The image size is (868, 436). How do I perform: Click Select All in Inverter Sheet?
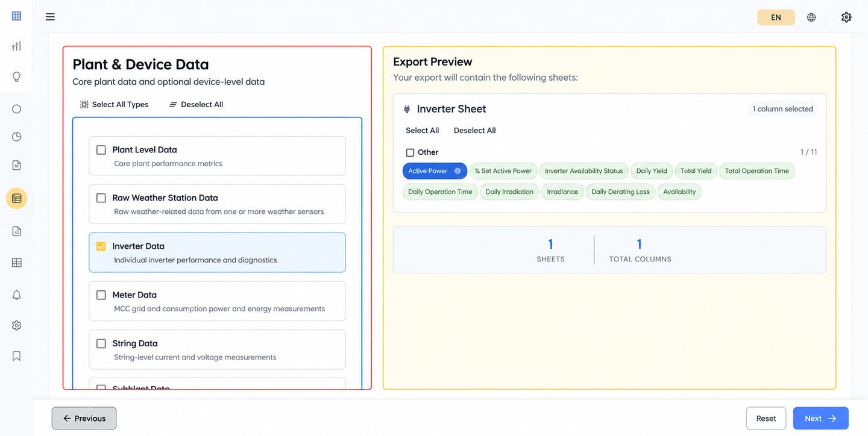click(422, 130)
